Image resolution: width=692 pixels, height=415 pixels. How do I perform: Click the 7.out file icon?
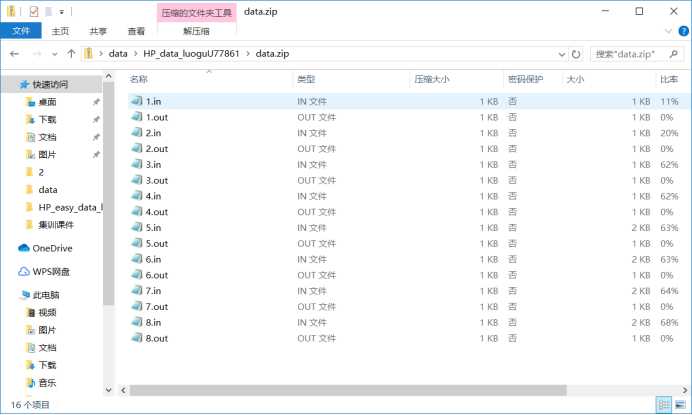(137, 306)
